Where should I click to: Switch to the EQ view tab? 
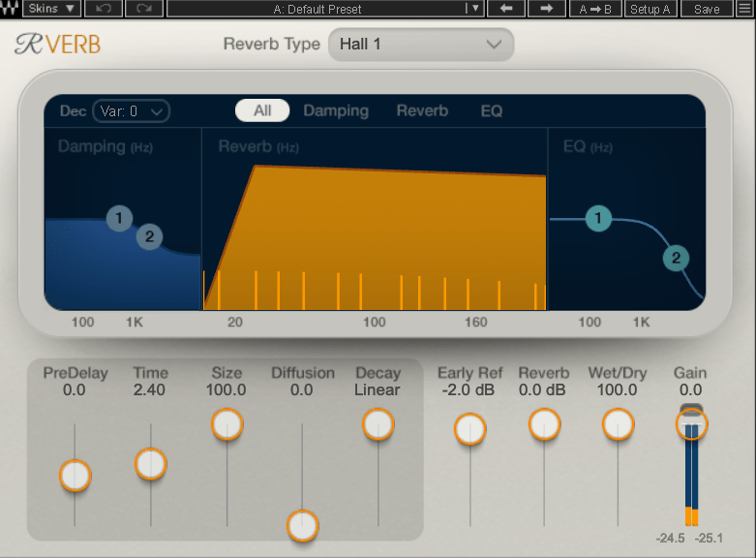(x=492, y=110)
